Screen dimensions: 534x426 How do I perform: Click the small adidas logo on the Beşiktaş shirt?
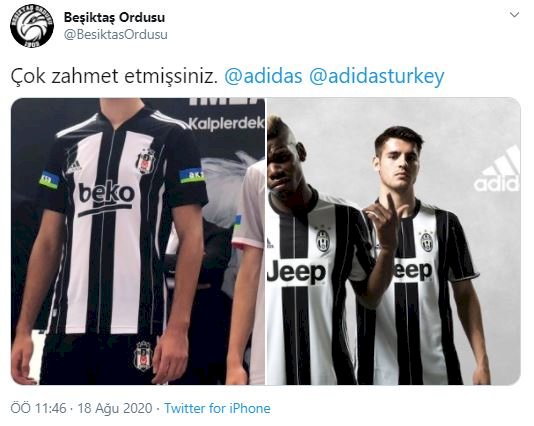pos(74,167)
